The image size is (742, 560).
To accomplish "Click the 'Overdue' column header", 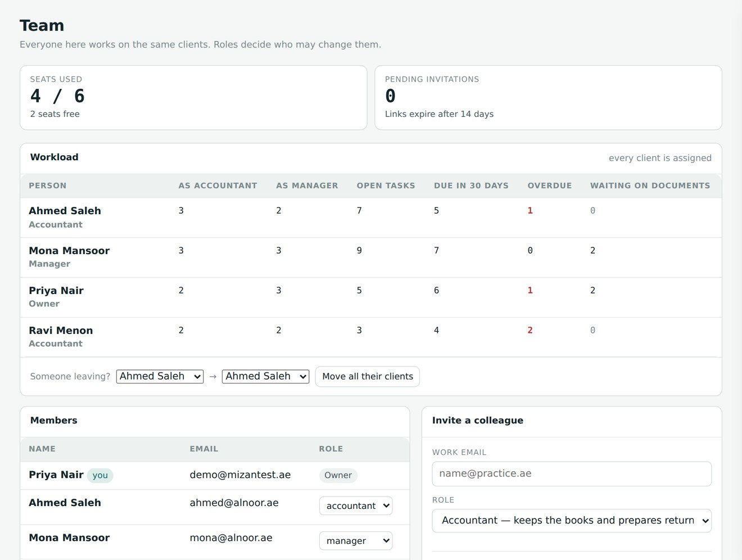I will click(x=549, y=186).
